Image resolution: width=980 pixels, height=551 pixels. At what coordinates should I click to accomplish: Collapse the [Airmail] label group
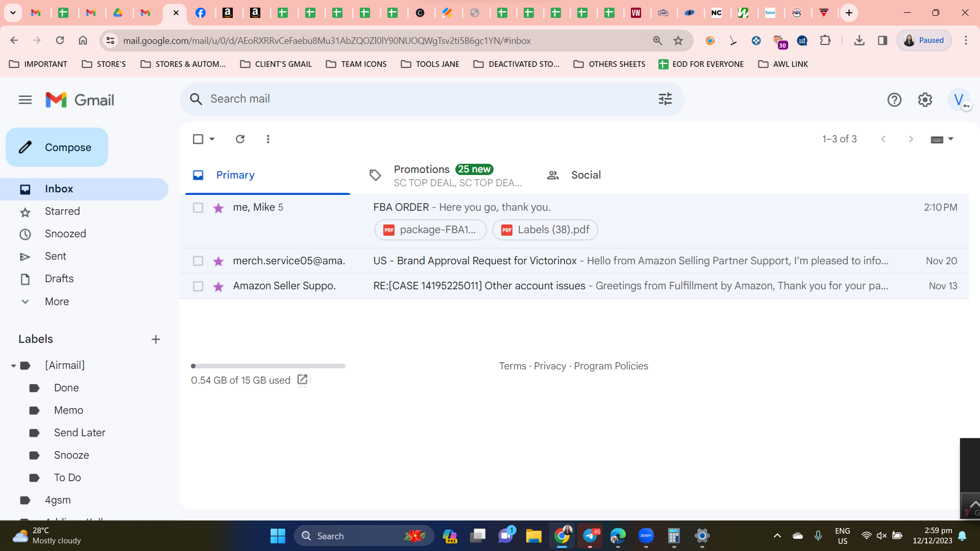(13, 366)
